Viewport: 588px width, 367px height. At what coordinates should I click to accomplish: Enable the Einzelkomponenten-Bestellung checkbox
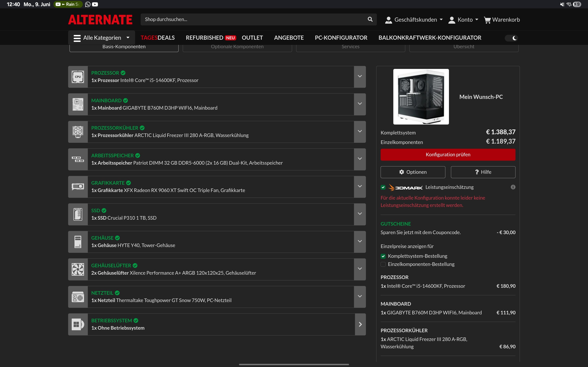383,264
